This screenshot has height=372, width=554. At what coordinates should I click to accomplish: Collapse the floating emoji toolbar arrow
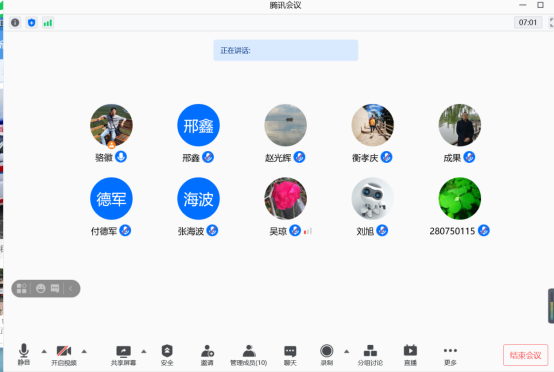pos(71,289)
